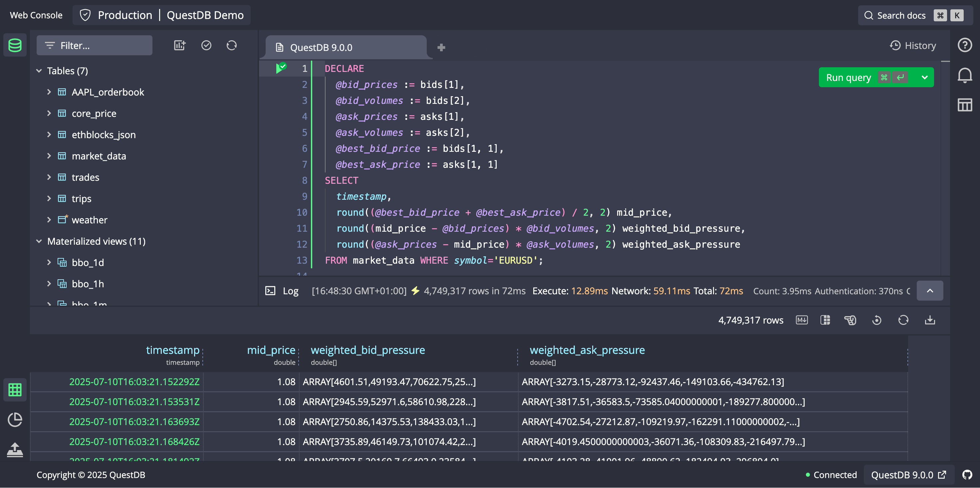Click the mid_price column header
The height and width of the screenshot is (488, 980).
[x=271, y=350]
